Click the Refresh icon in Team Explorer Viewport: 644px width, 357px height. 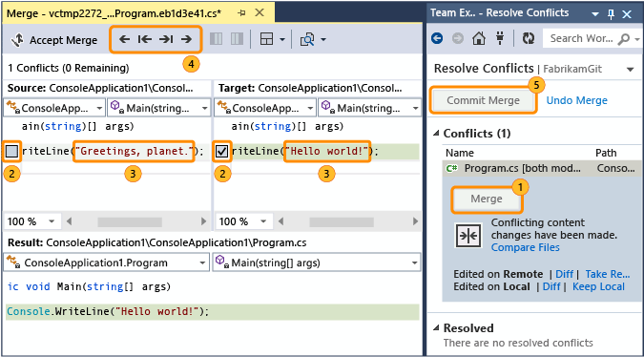529,38
